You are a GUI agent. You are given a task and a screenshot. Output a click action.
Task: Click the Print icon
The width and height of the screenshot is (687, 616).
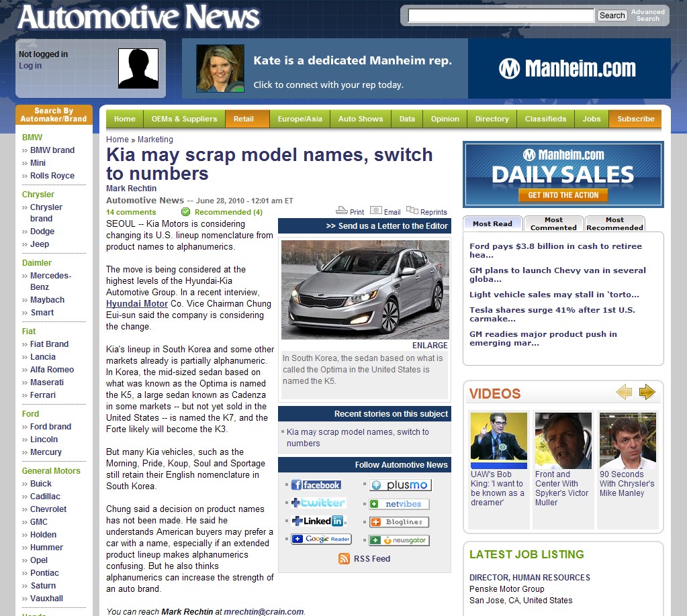(x=342, y=211)
